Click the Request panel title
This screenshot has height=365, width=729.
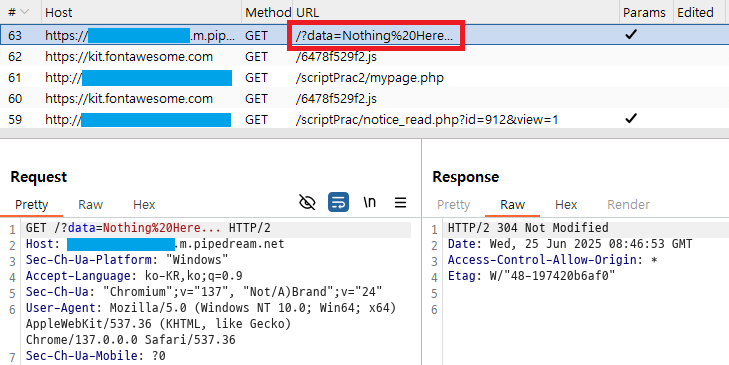click(x=39, y=177)
